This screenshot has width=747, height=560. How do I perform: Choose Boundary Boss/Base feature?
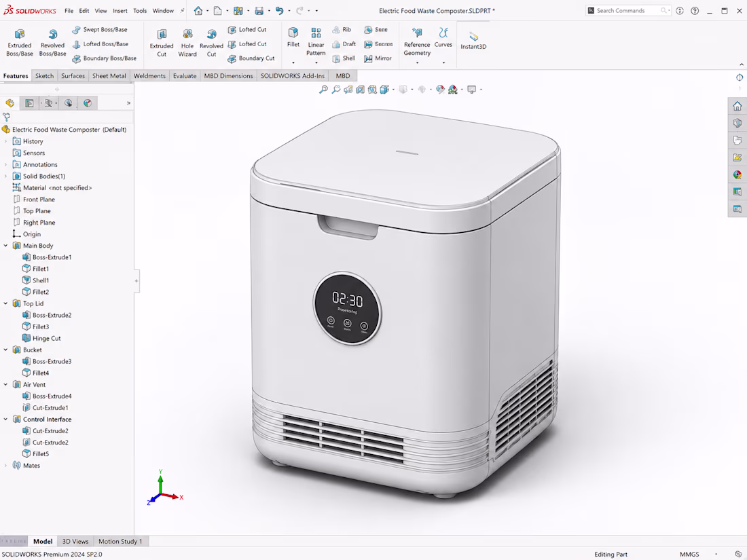(104, 58)
